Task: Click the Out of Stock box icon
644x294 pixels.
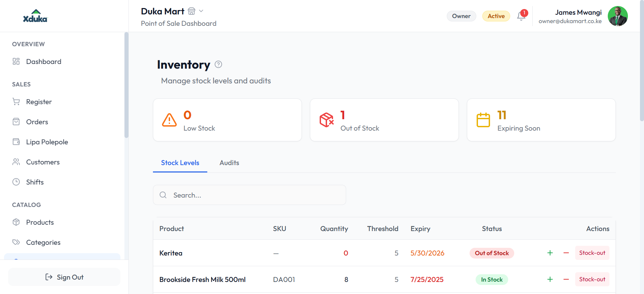Action: point(326,120)
